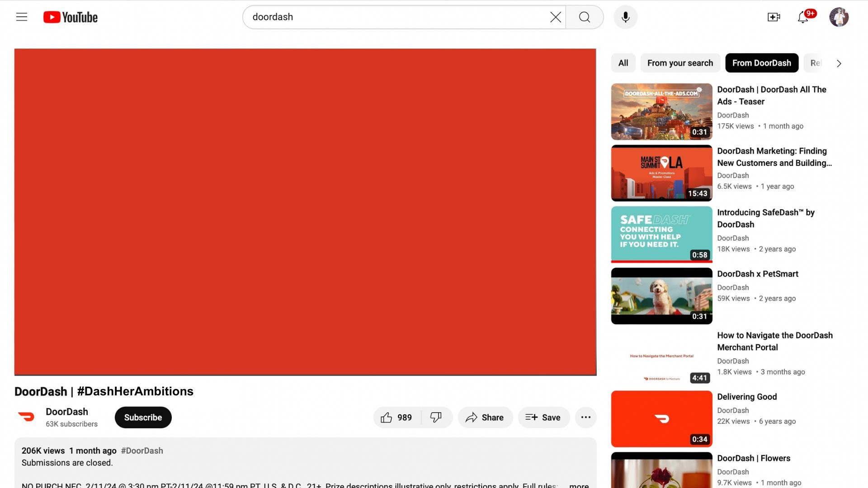Save the video to a playlist
868x488 pixels.
(x=543, y=418)
